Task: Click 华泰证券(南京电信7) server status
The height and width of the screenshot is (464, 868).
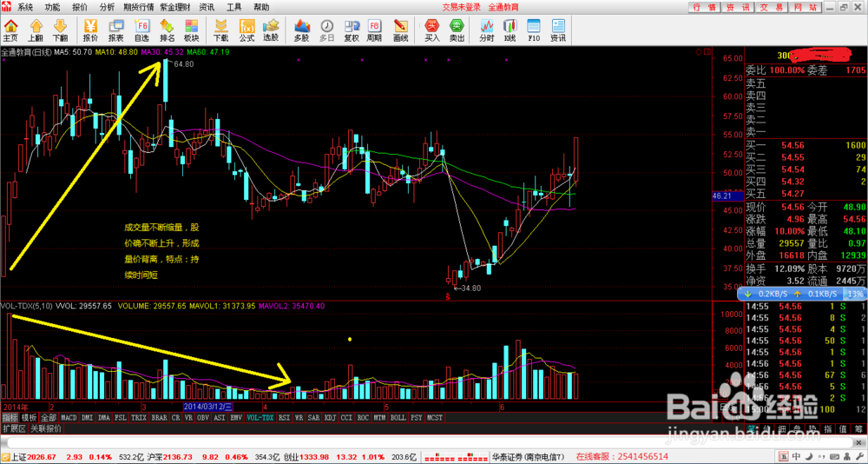Action: point(528,457)
